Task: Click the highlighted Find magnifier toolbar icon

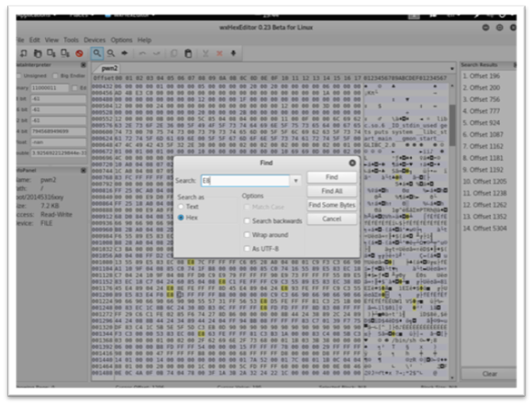Action: [97, 53]
